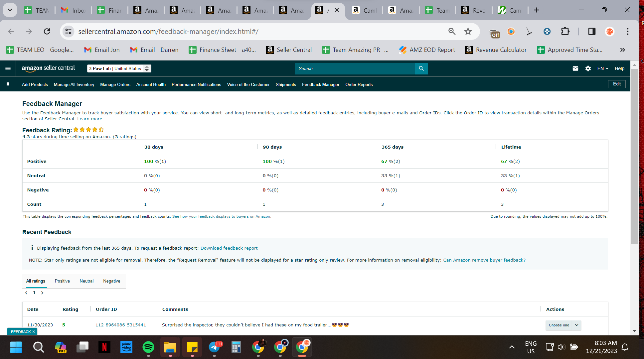Open the Chrome tab search dropdown
The height and width of the screenshot is (359, 644).
click(10, 10)
